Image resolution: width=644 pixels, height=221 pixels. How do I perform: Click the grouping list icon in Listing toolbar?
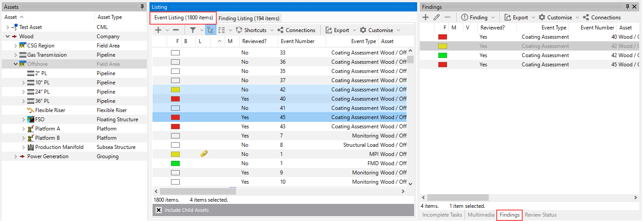pos(222,30)
